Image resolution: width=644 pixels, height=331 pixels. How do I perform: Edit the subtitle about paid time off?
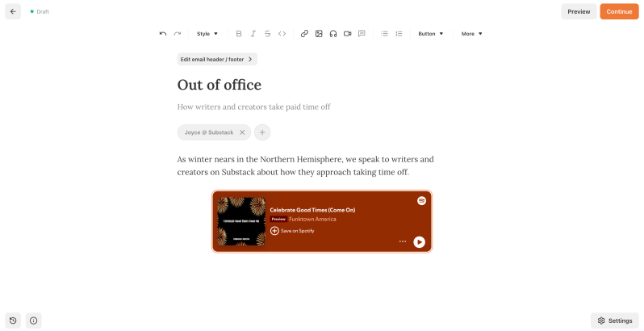click(x=254, y=107)
